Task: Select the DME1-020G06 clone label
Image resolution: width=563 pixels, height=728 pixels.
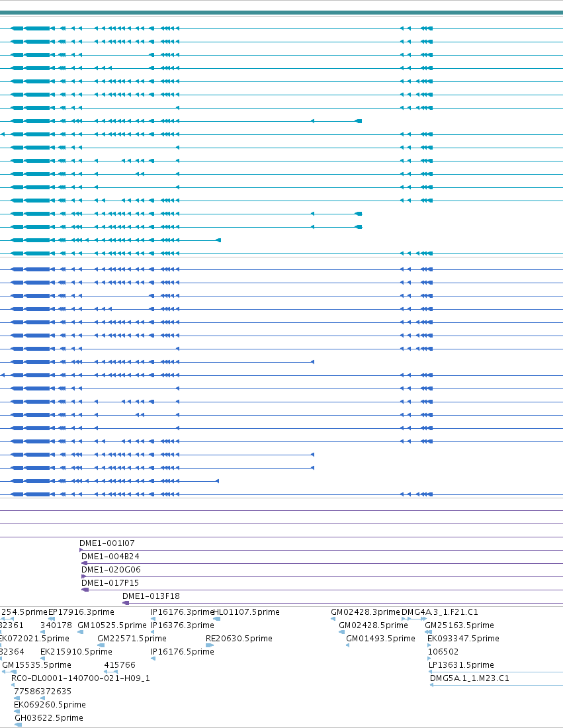Action: pos(111,570)
